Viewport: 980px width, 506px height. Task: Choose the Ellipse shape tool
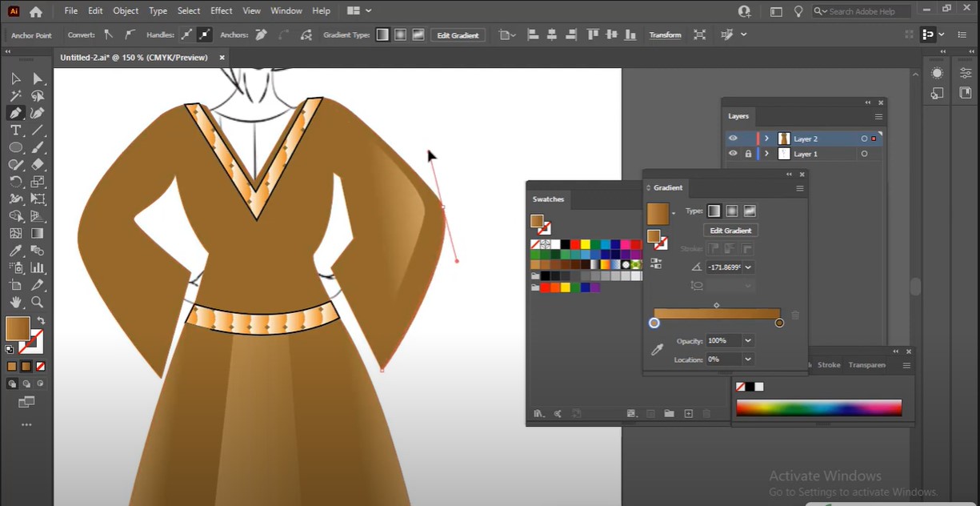pyautogui.click(x=15, y=147)
